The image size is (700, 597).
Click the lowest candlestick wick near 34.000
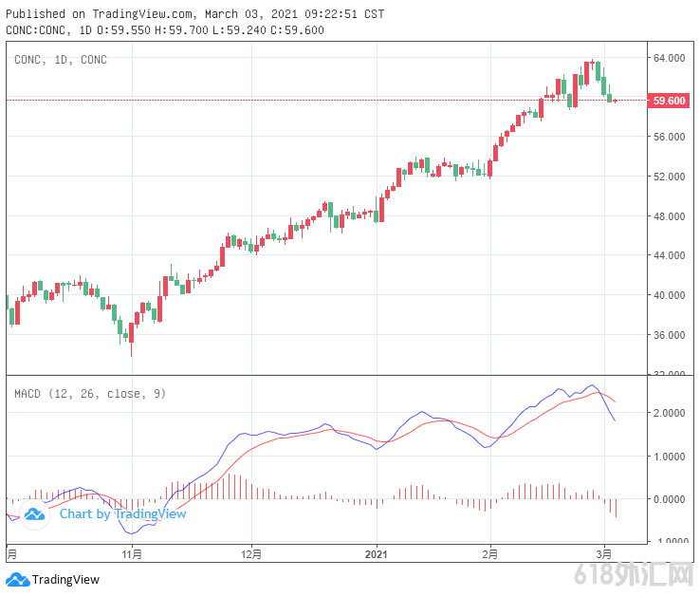131,351
